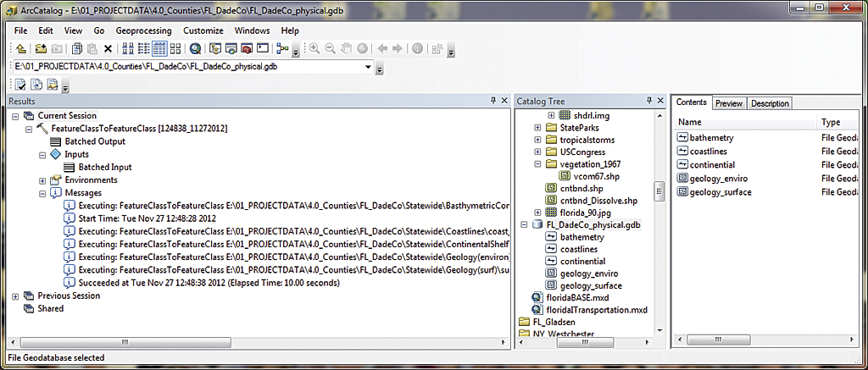Open the Standard toolbar options dropdown
The image size is (868, 370).
tap(296, 52)
